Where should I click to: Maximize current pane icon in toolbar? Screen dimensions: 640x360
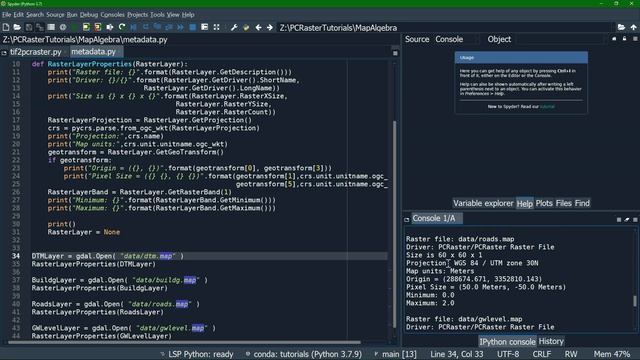pyautogui.click(x=216, y=27)
